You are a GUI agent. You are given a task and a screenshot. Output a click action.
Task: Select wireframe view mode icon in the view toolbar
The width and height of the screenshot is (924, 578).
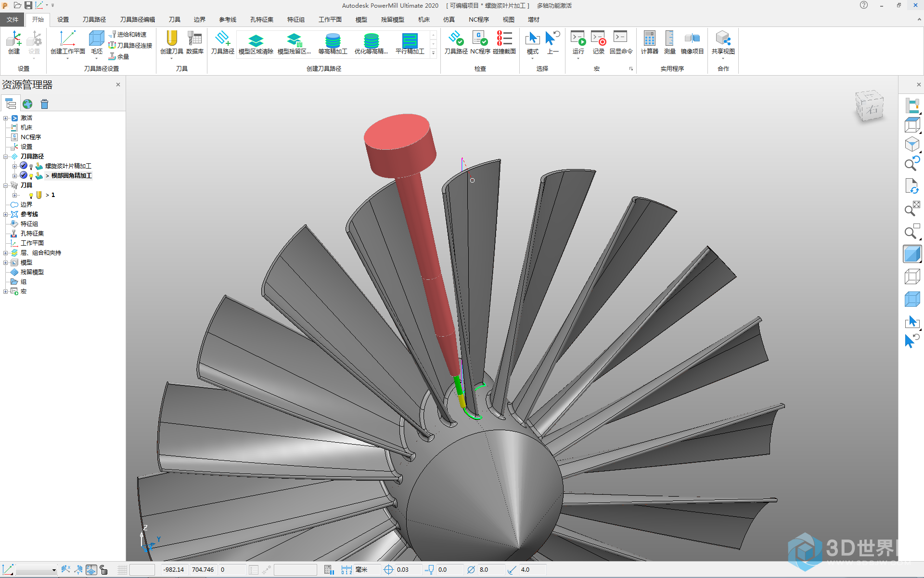point(912,277)
